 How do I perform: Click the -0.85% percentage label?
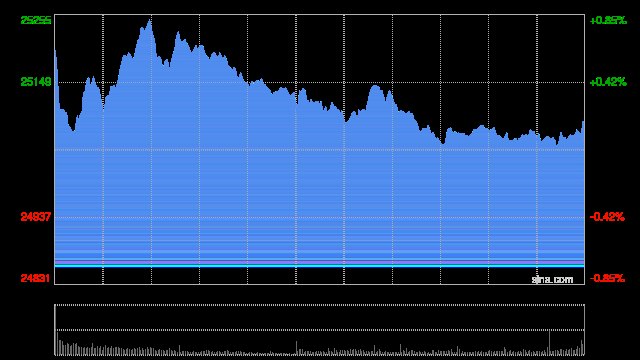coord(607,278)
